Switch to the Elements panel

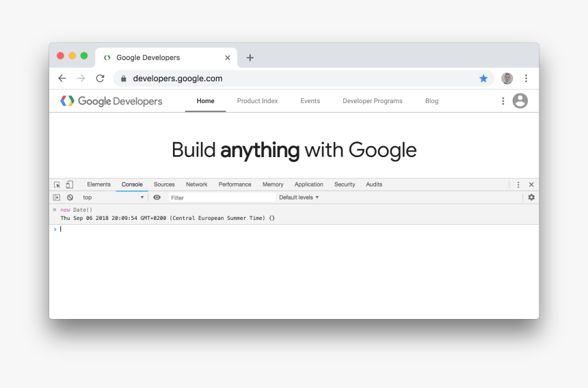99,184
